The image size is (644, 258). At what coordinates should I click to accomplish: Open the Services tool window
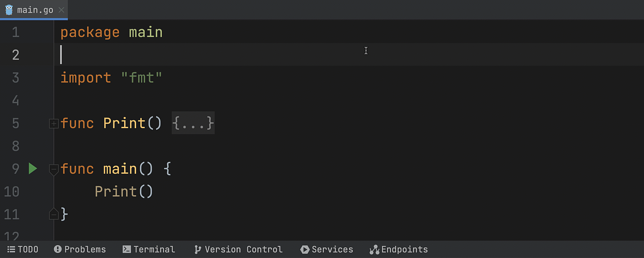[327, 249]
